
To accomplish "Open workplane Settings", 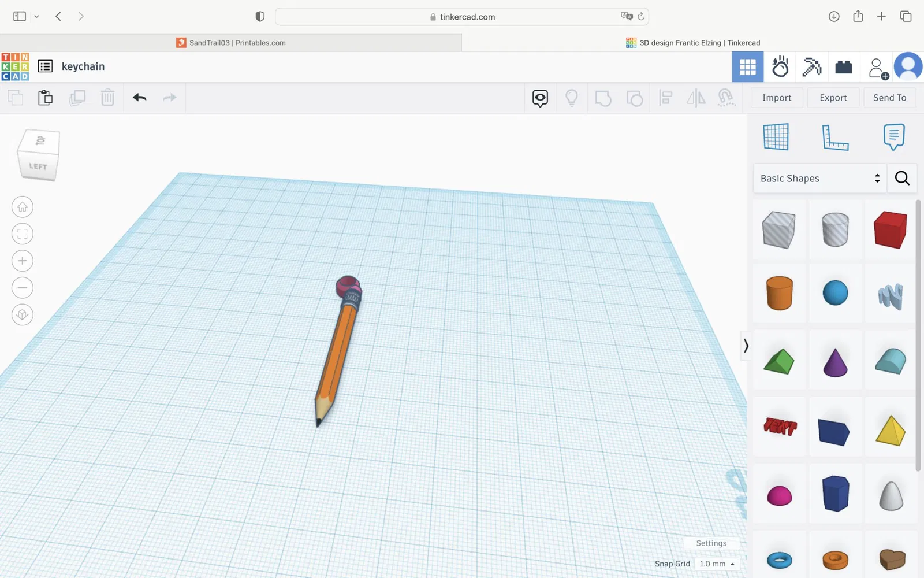I will [711, 543].
